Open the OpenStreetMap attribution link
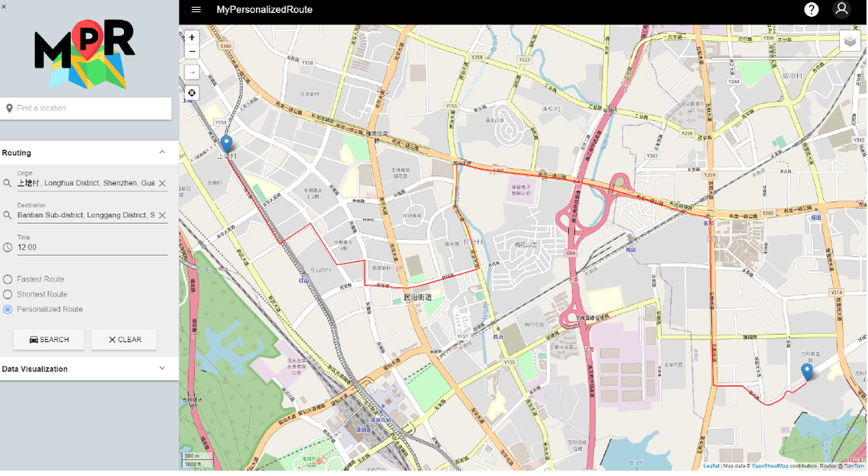This screenshot has width=868, height=476. (x=769, y=465)
